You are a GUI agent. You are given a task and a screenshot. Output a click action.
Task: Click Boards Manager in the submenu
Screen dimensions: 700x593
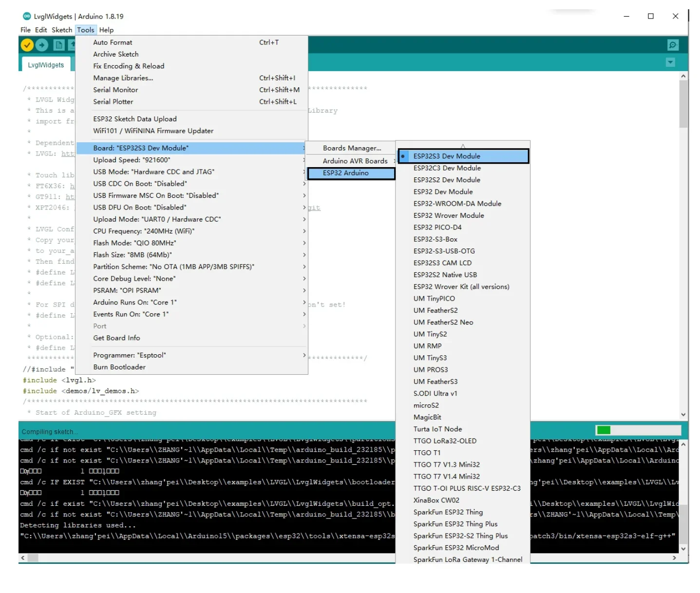[x=352, y=148]
